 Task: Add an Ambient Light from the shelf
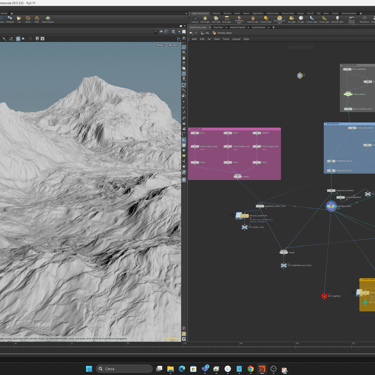tap(337, 19)
